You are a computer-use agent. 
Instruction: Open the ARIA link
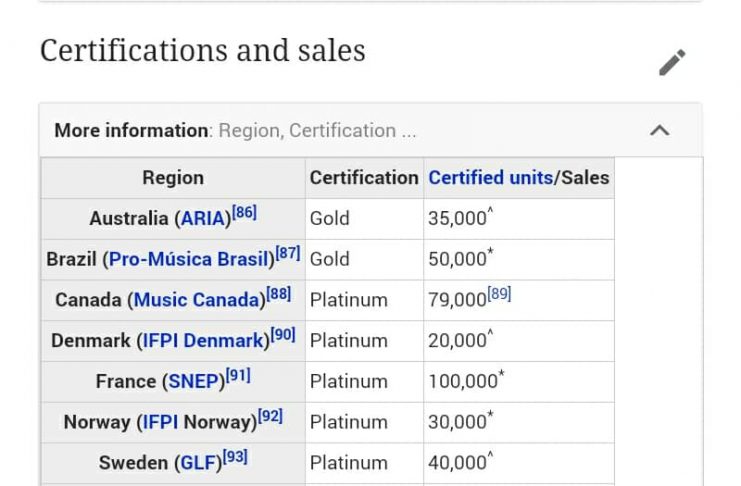pos(204,219)
